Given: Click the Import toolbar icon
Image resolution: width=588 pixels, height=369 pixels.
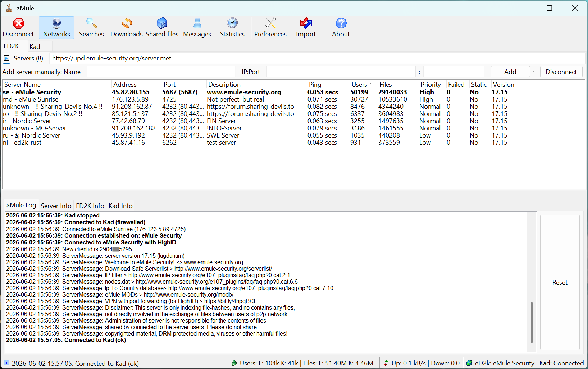Looking at the screenshot, I should point(306,28).
